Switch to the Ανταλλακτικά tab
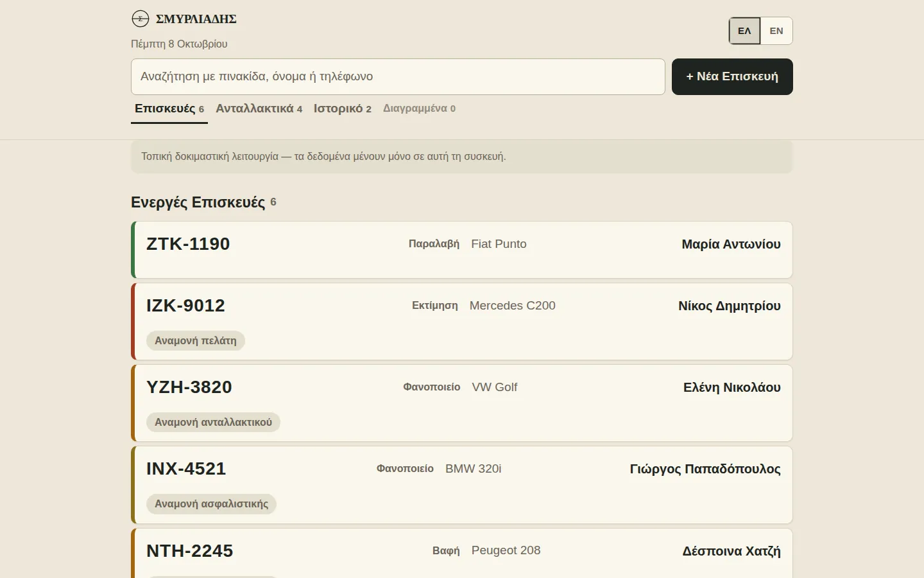Viewport: 924px width, 578px height. pyautogui.click(x=259, y=109)
